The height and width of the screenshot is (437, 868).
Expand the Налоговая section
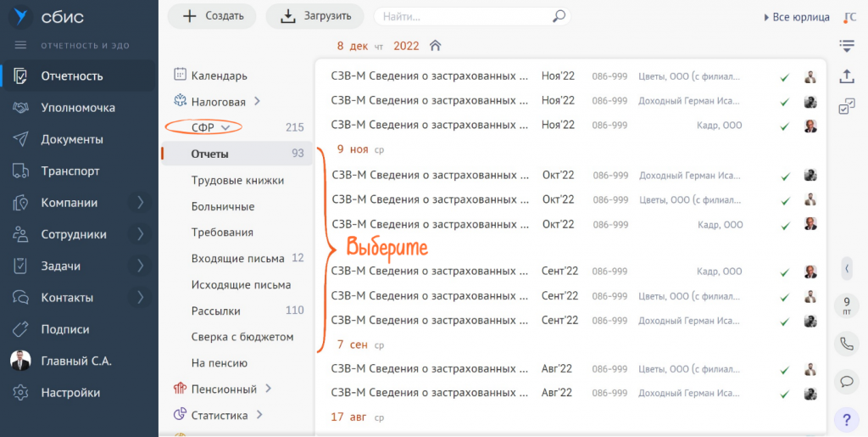(x=257, y=102)
